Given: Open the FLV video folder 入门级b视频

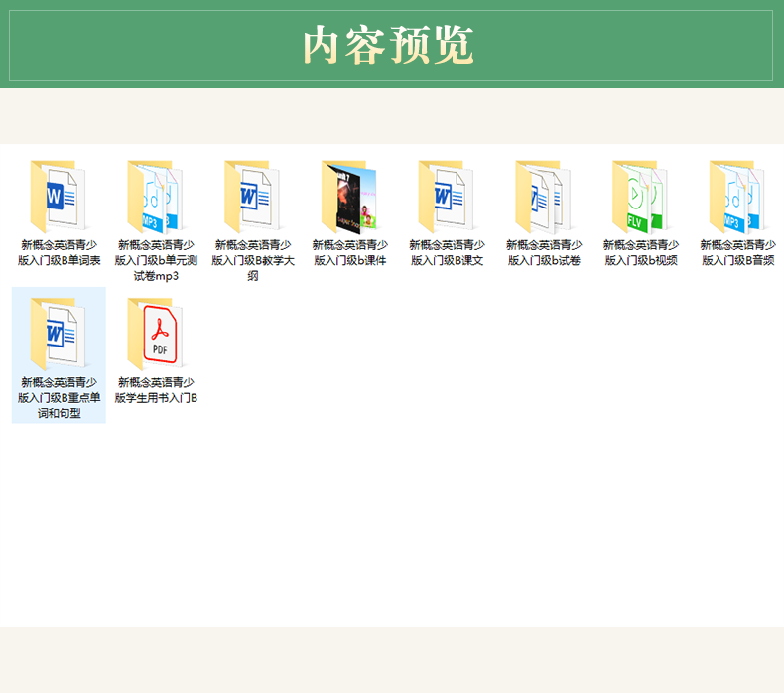Looking at the screenshot, I should [x=640, y=197].
